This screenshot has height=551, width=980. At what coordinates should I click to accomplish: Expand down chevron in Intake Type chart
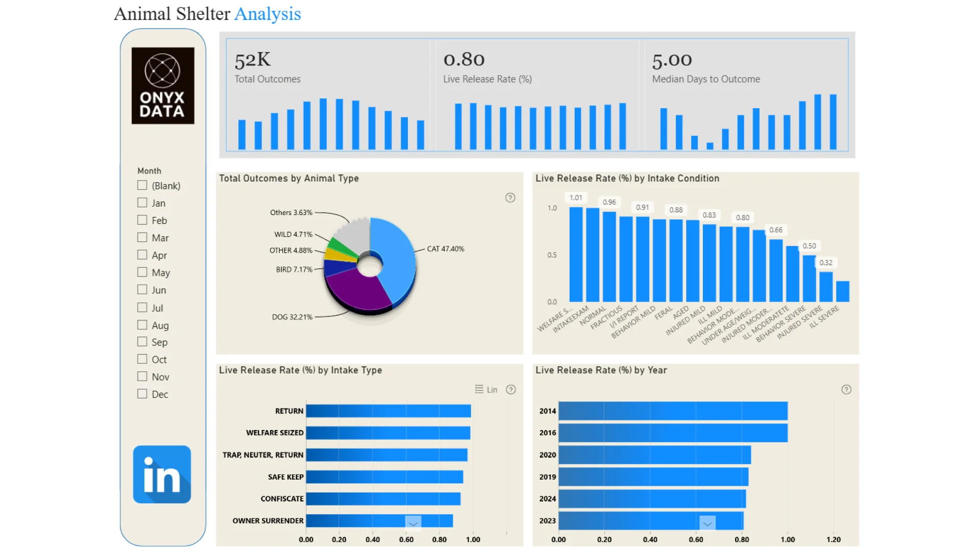[x=413, y=523]
